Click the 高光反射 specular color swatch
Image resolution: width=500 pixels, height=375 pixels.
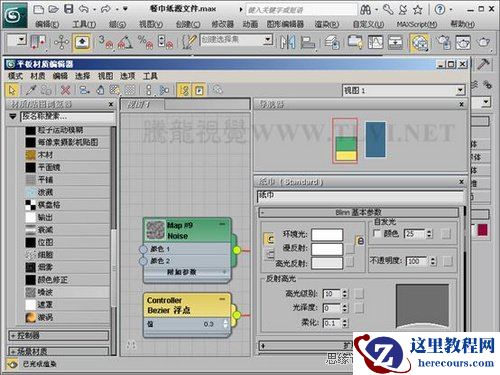coord(327,263)
